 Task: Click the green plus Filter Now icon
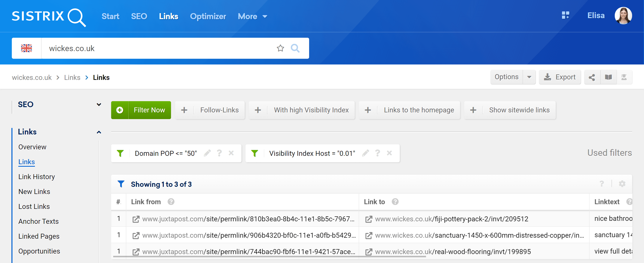120,110
